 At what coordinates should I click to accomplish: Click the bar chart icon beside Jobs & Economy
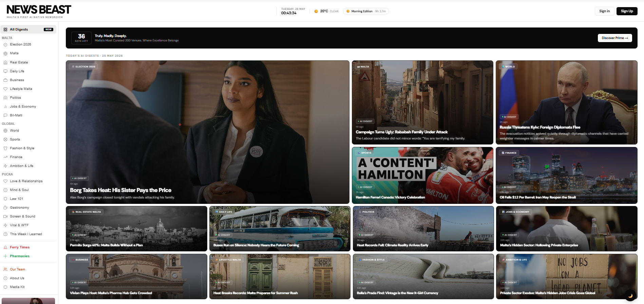point(5,107)
